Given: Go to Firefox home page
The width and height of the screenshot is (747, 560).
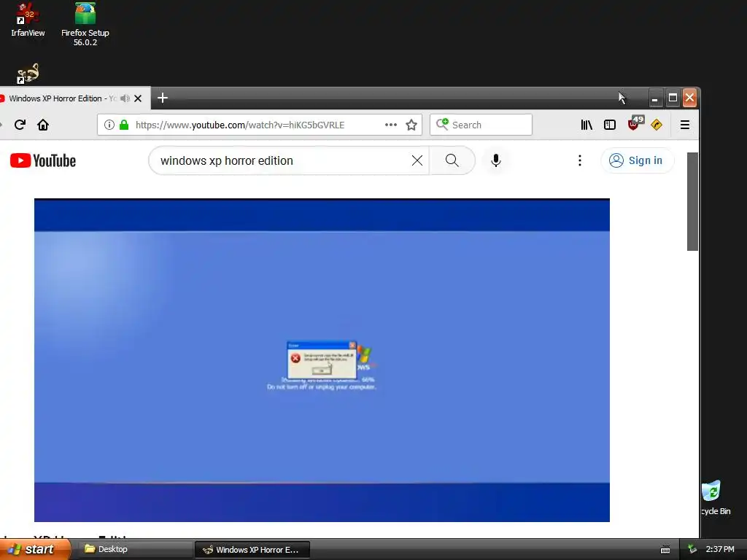Looking at the screenshot, I should (x=43, y=125).
